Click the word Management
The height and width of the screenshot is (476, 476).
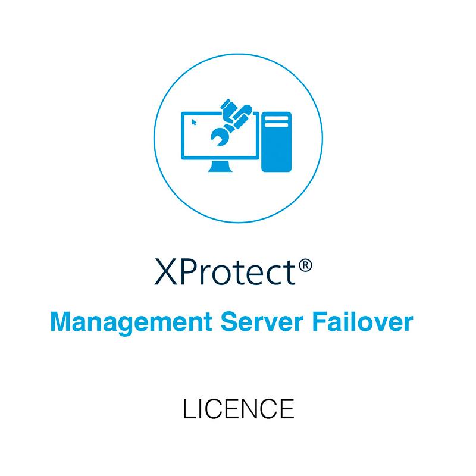coord(131,323)
